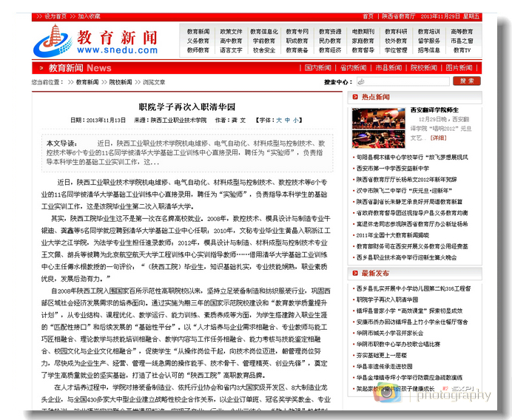This screenshot has height=420, width=512.
Task: Set the article font size to 小
Action: 296,119
